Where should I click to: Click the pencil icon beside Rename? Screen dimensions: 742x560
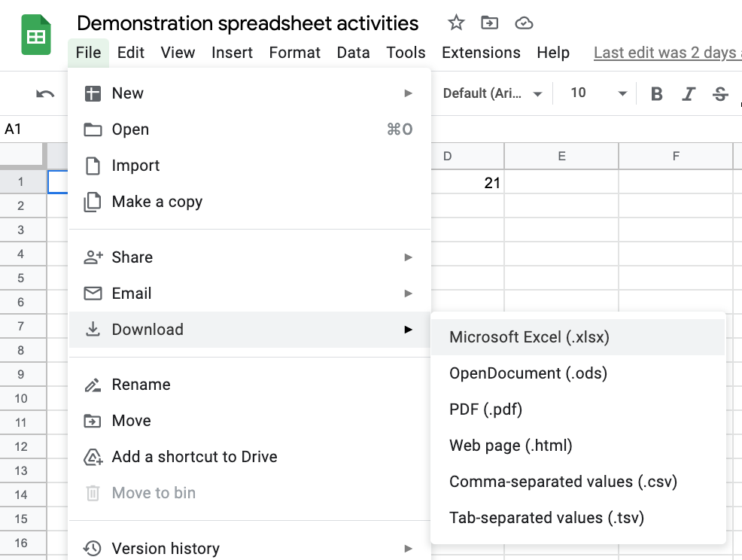click(x=93, y=385)
